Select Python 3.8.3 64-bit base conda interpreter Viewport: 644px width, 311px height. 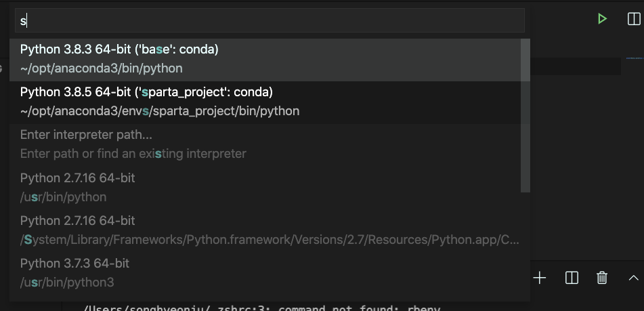119,49
